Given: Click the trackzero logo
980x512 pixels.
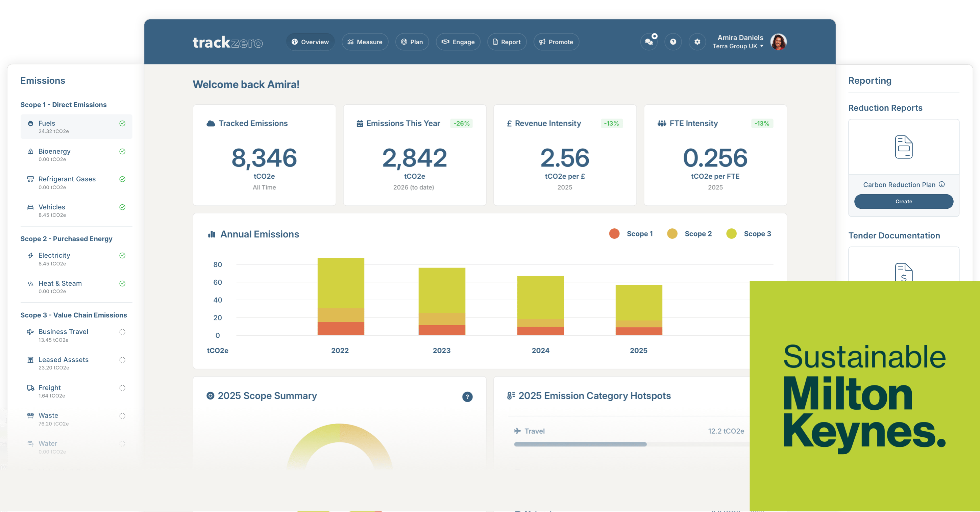Looking at the screenshot, I should 227,42.
